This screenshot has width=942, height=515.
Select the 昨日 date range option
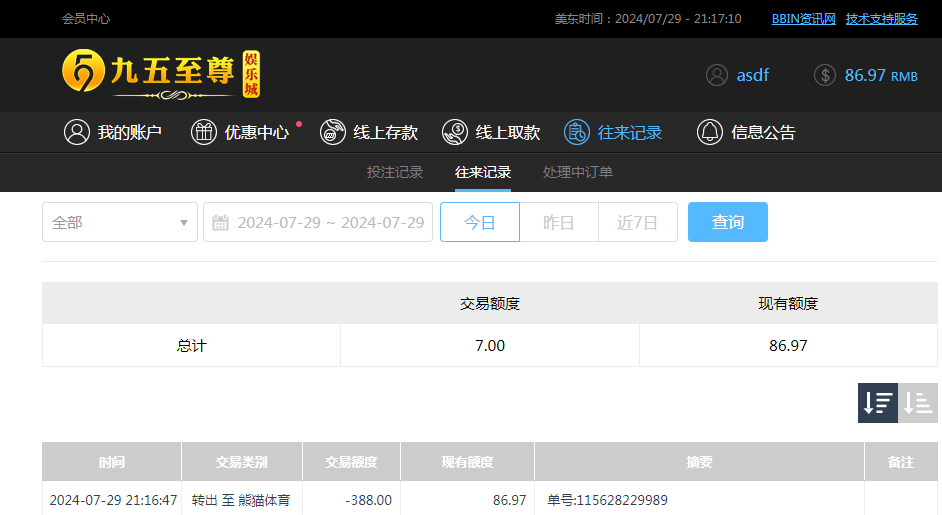[x=559, y=222]
